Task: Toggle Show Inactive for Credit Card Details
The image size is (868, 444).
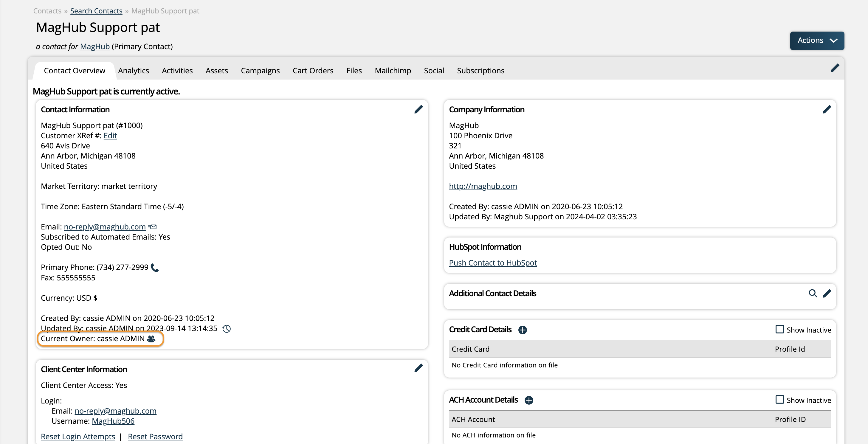Action: pyautogui.click(x=779, y=329)
